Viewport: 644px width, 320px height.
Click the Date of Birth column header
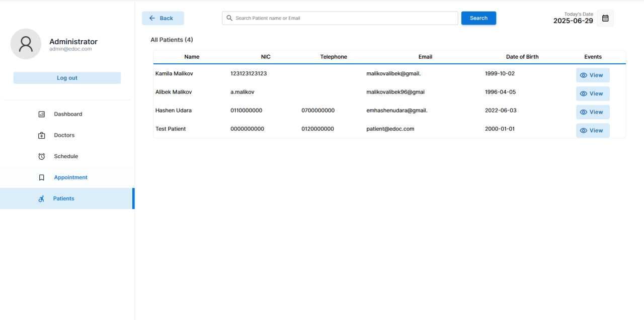pos(522,57)
